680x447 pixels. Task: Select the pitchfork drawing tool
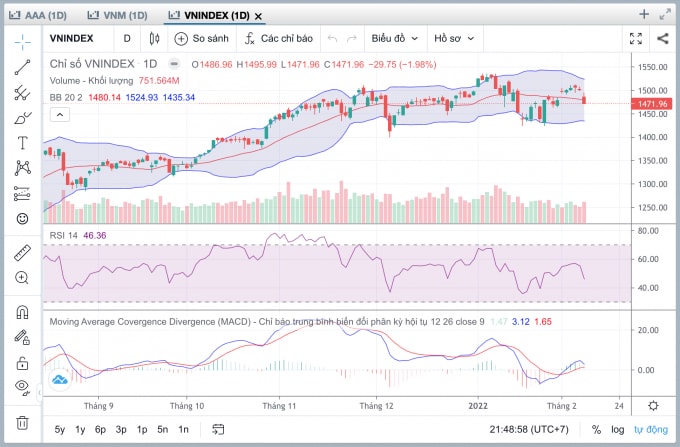[x=23, y=92]
